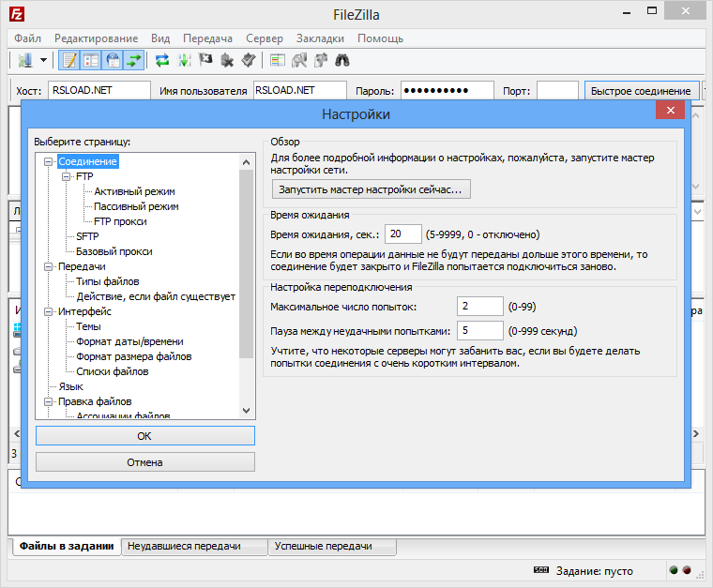Select Пассивный режим settings page
The image size is (713, 588).
(x=136, y=206)
